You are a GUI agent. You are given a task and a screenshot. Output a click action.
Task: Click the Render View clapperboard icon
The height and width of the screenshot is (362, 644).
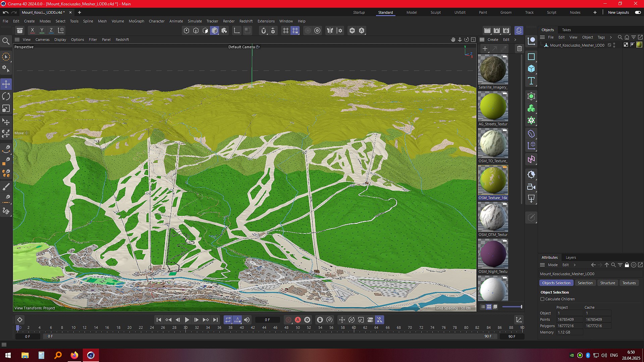tap(487, 31)
